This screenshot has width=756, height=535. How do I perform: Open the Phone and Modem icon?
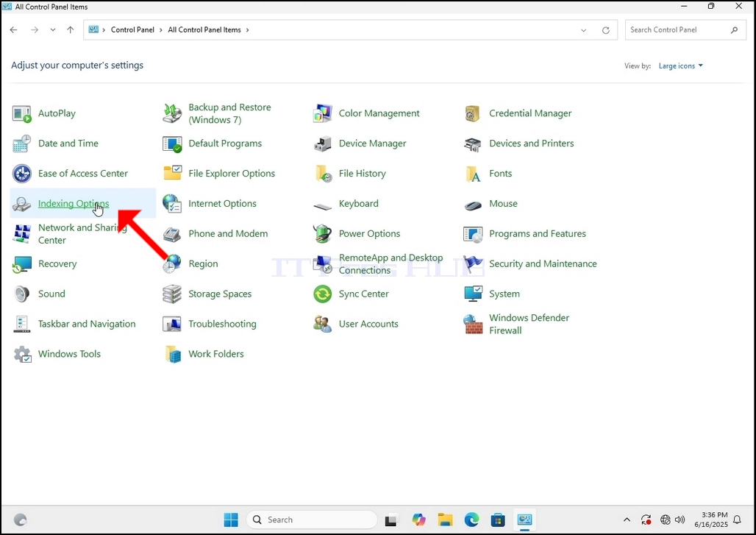pyautogui.click(x=172, y=234)
